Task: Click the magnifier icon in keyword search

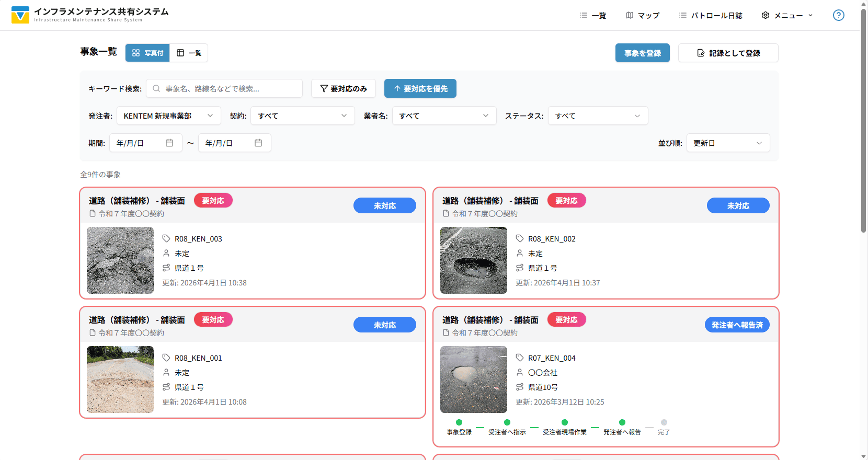Action: click(156, 88)
